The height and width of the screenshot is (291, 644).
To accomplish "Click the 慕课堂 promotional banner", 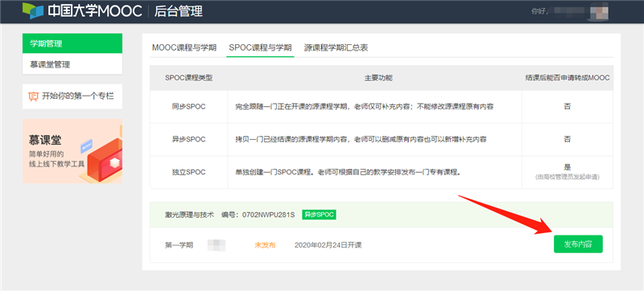I will point(72,151).
